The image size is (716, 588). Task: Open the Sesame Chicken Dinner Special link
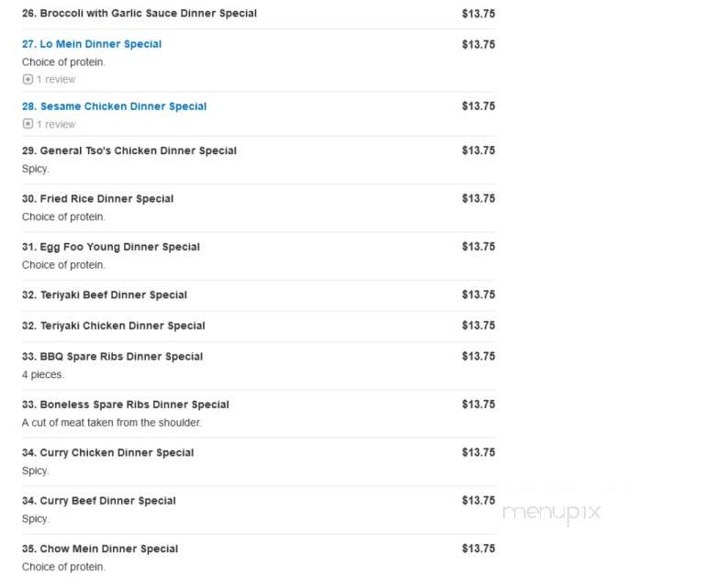[x=114, y=106]
